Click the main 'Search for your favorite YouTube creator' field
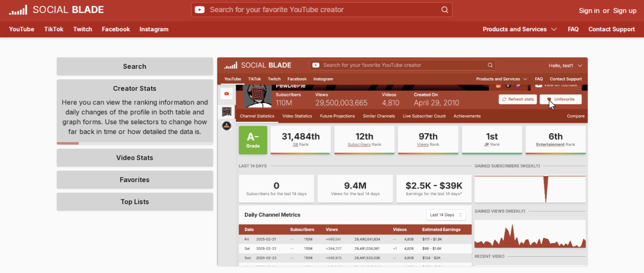The width and height of the screenshot is (644, 273). tap(322, 10)
